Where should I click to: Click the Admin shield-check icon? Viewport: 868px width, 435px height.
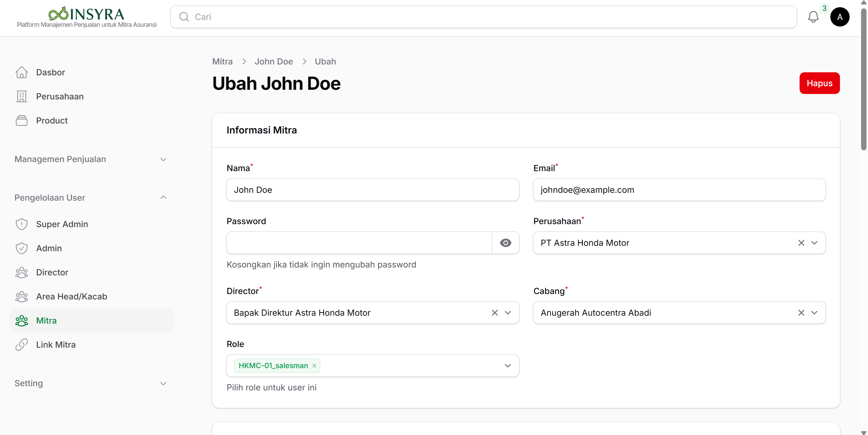tap(22, 248)
